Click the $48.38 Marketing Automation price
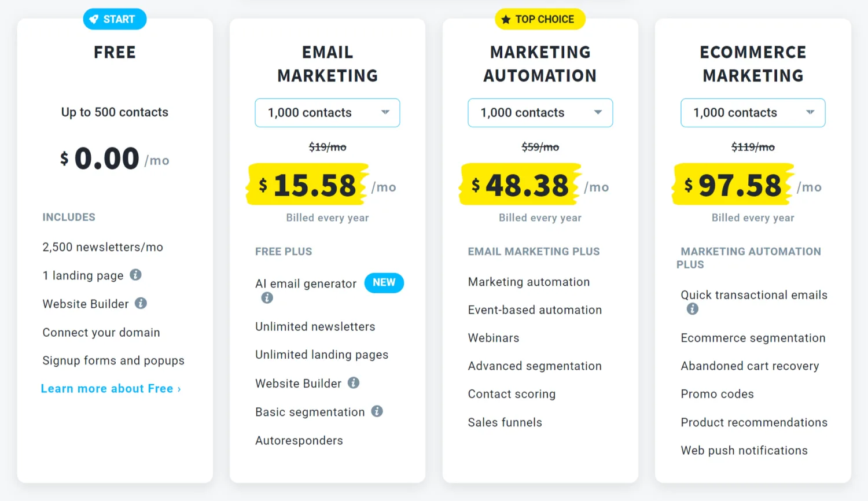The width and height of the screenshot is (868, 501). point(521,185)
